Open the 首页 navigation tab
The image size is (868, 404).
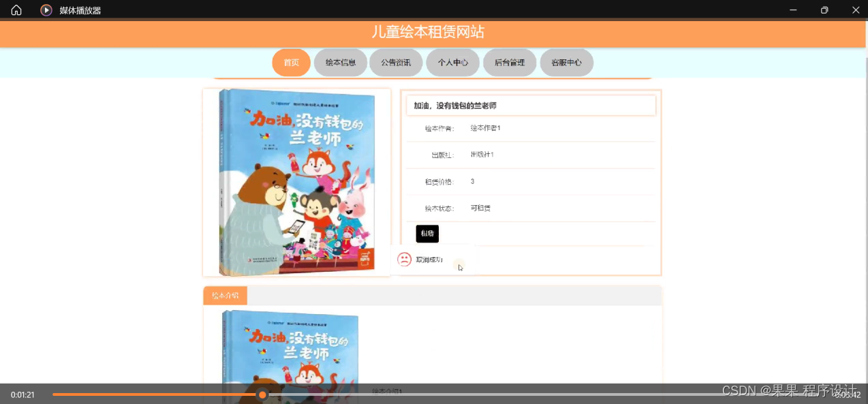pyautogui.click(x=292, y=63)
